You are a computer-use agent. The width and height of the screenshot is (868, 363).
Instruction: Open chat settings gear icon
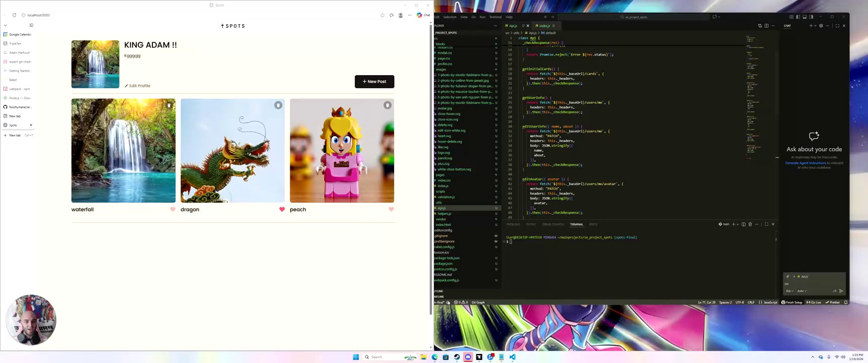tap(821, 26)
